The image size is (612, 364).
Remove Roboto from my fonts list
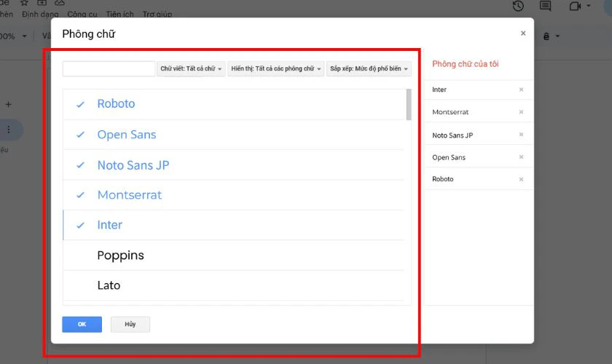point(521,180)
